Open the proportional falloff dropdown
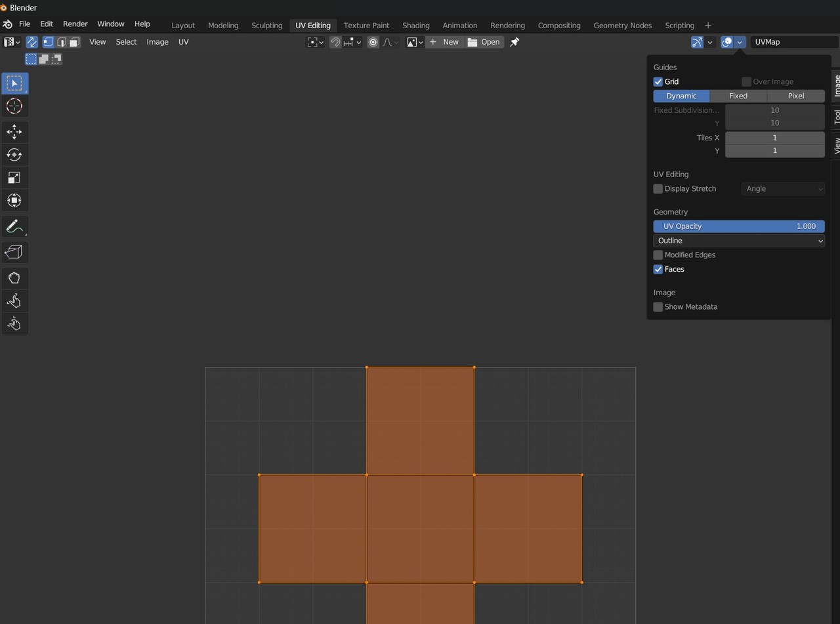This screenshot has height=624, width=840. (391, 42)
